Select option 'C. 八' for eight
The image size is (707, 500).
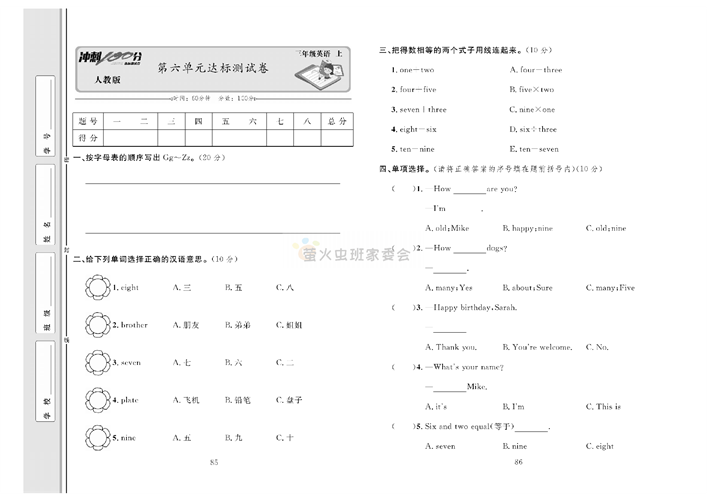[x=285, y=287]
